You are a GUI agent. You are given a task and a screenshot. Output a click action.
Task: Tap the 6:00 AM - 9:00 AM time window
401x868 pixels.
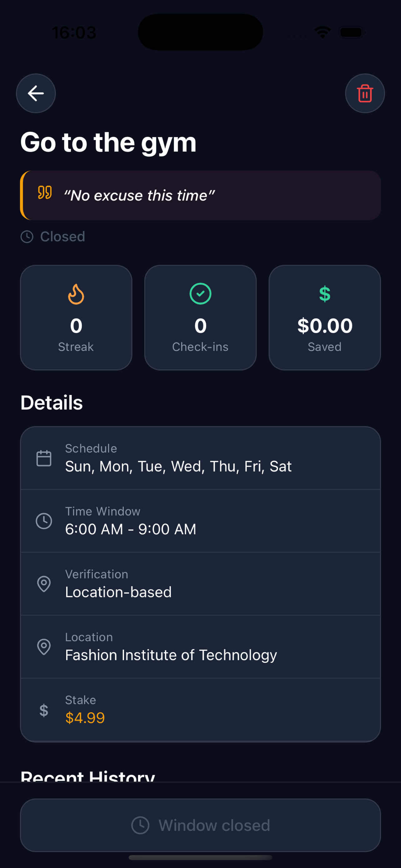[x=131, y=529]
